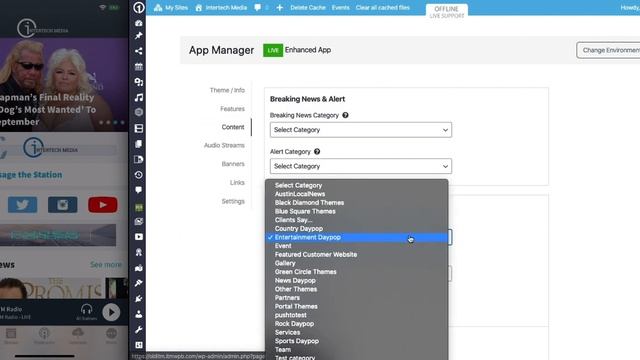Open the Links tab
The width and height of the screenshot is (640, 360).
(x=237, y=182)
